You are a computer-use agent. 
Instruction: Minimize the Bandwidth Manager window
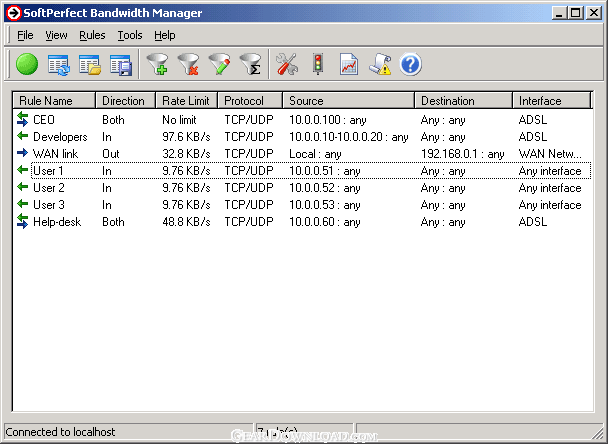tap(559, 13)
